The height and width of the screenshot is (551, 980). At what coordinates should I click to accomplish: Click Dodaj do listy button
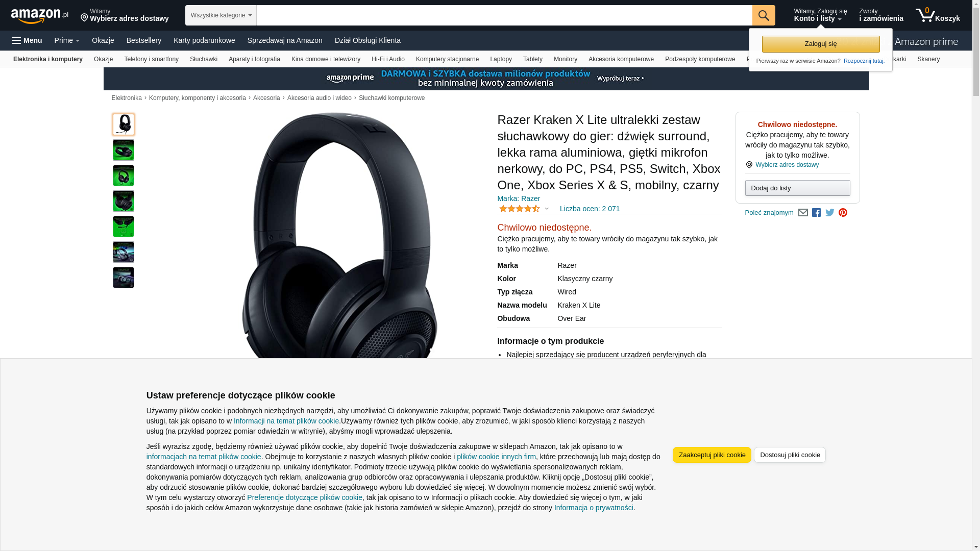[798, 188]
